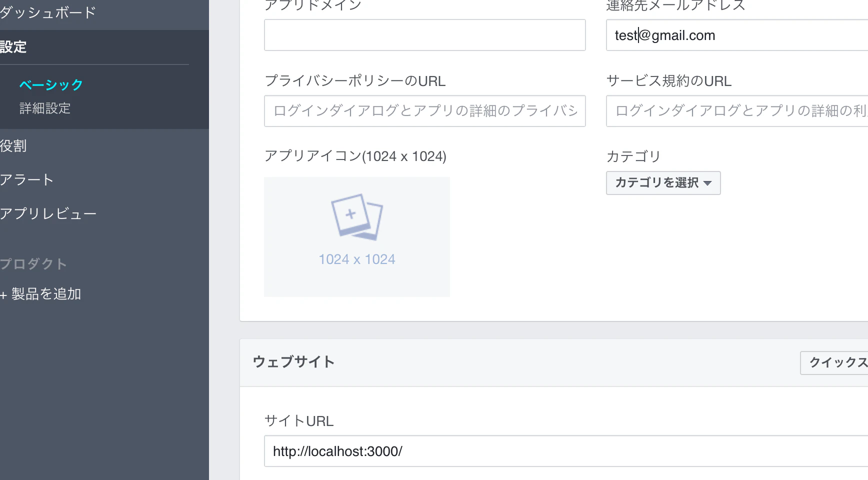
Task: Focus the サービス規約のURL field
Action: click(737, 111)
